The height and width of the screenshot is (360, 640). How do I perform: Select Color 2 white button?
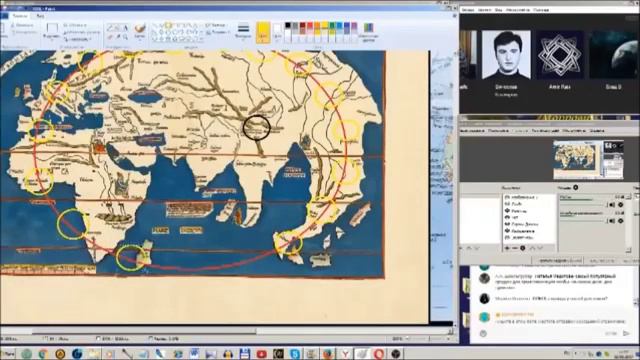click(277, 32)
